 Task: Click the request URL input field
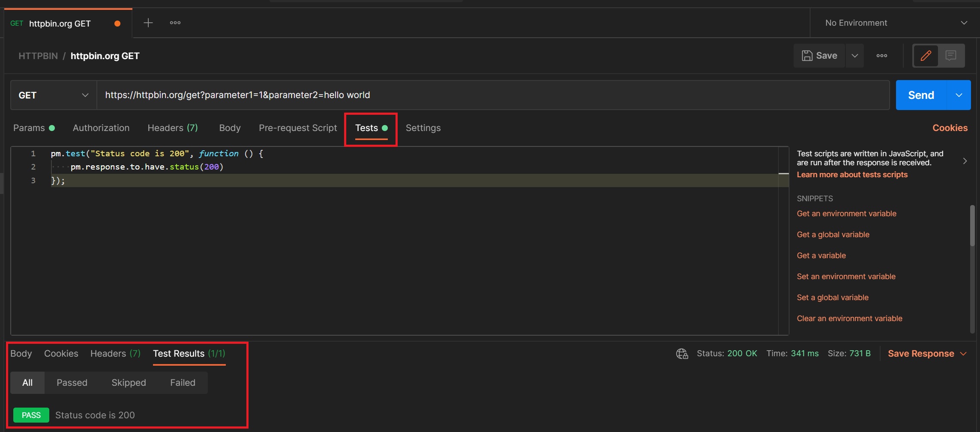click(x=493, y=95)
